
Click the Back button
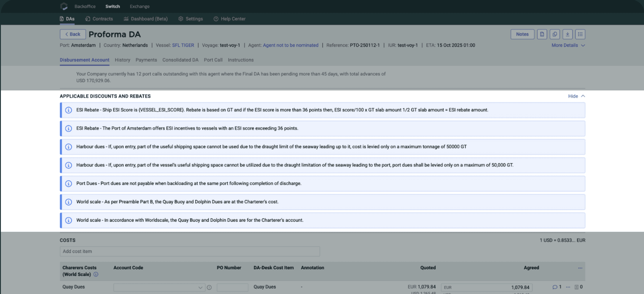click(72, 34)
